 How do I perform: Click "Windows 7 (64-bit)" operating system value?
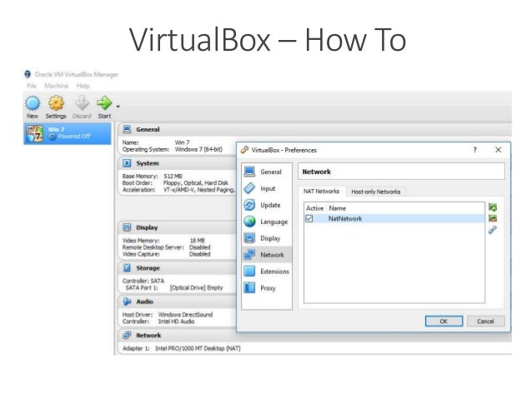point(198,149)
